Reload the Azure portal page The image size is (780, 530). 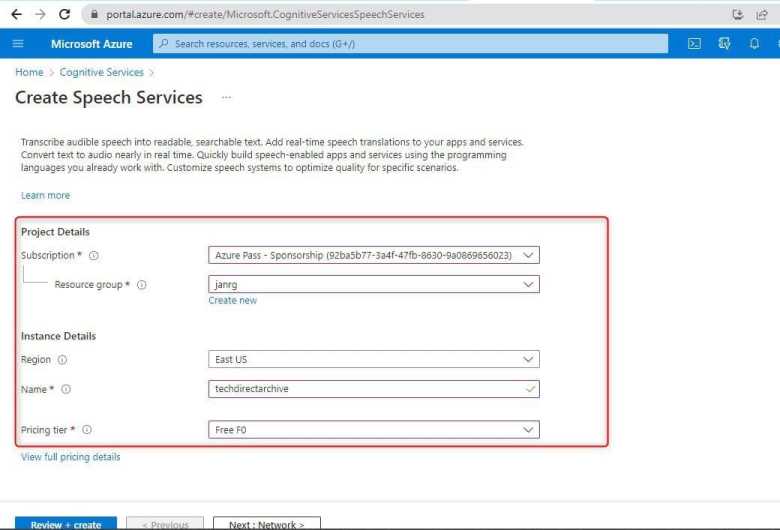click(64, 14)
